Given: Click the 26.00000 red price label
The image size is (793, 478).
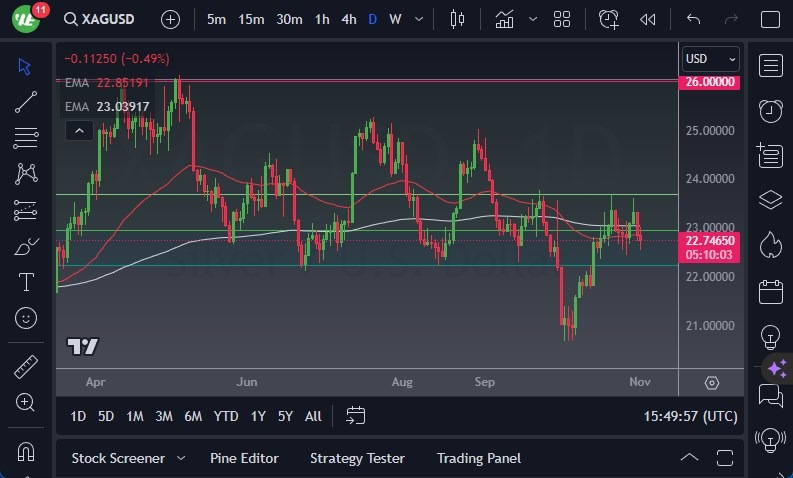Looking at the screenshot, I should (x=710, y=82).
